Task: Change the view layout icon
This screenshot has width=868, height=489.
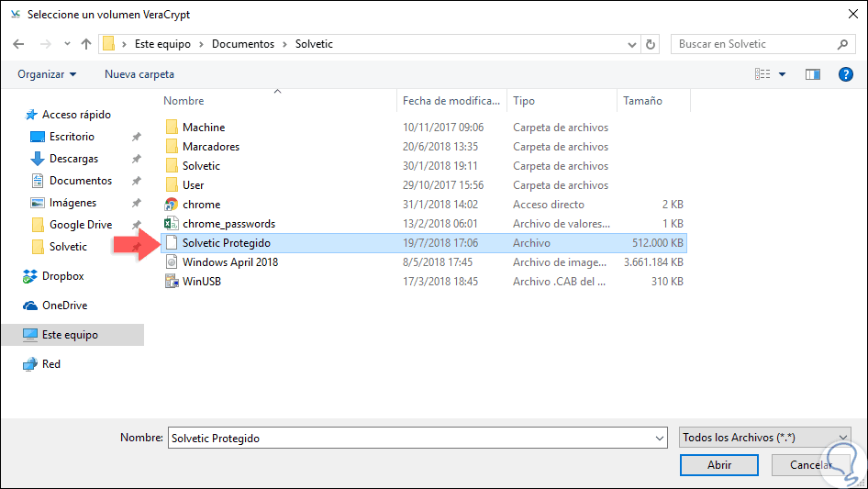Action: coord(762,74)
